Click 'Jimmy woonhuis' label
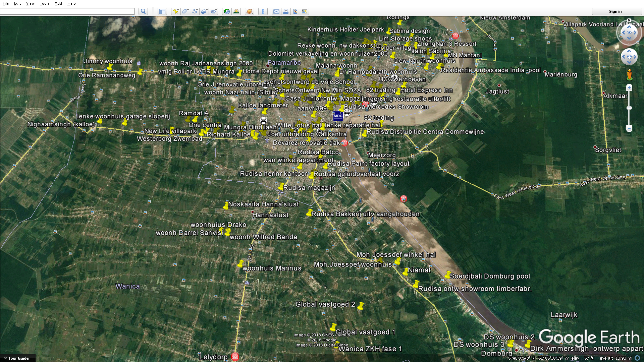 click(x=108, y=61)
